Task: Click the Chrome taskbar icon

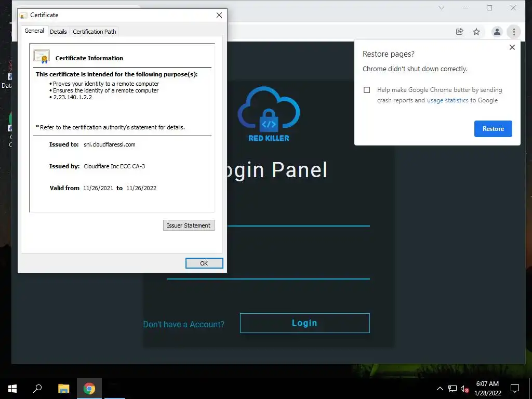Action: (x=89, y=389)
